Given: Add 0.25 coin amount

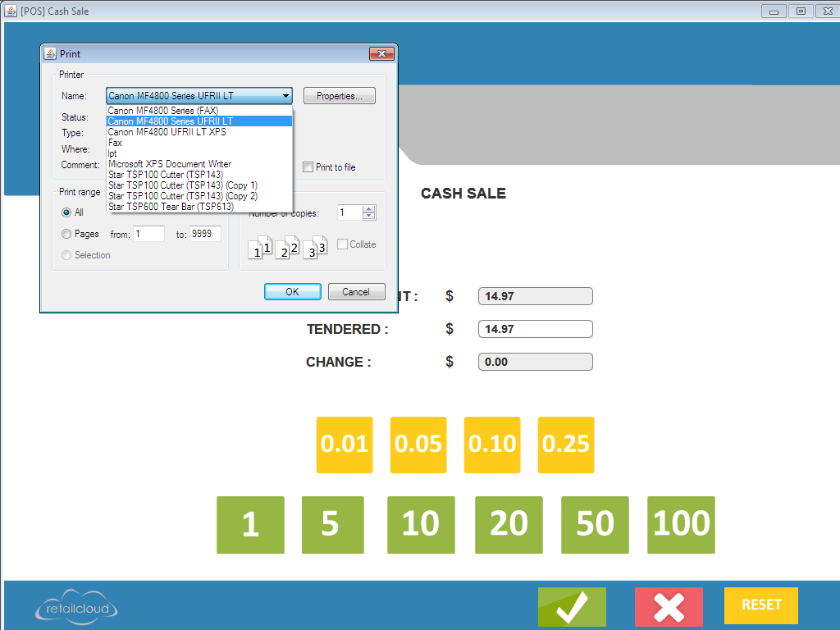Looking at the screenshot, I should pos(566,445).
